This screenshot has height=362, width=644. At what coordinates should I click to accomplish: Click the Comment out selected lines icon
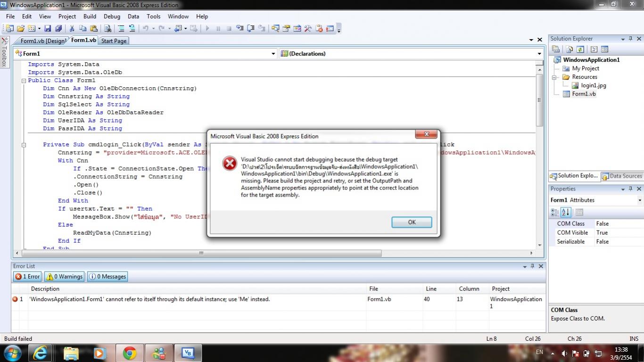tap(121, 28)
